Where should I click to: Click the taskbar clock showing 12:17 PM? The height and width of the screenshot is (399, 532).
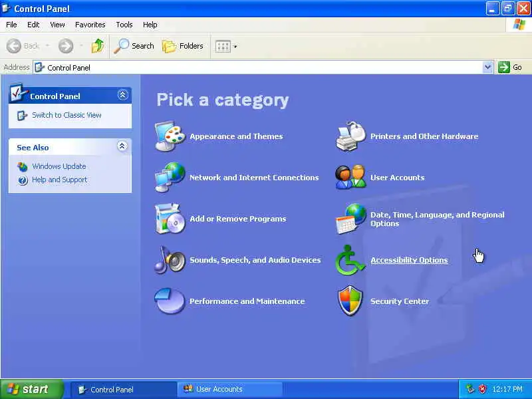507,389
